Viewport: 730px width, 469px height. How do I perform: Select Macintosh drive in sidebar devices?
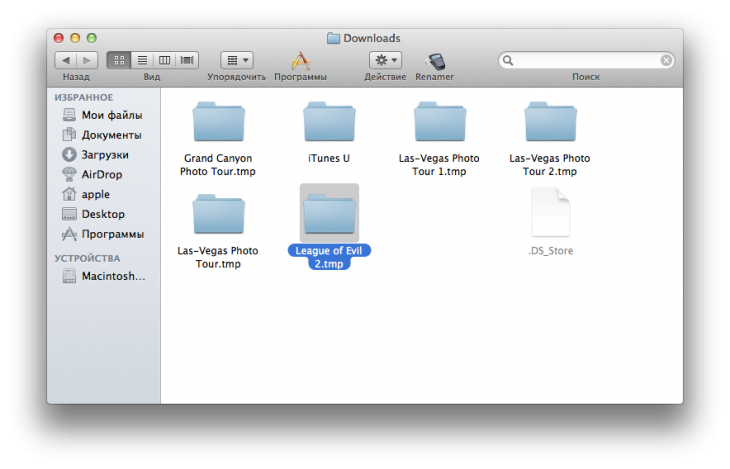[x=104, y=276]
